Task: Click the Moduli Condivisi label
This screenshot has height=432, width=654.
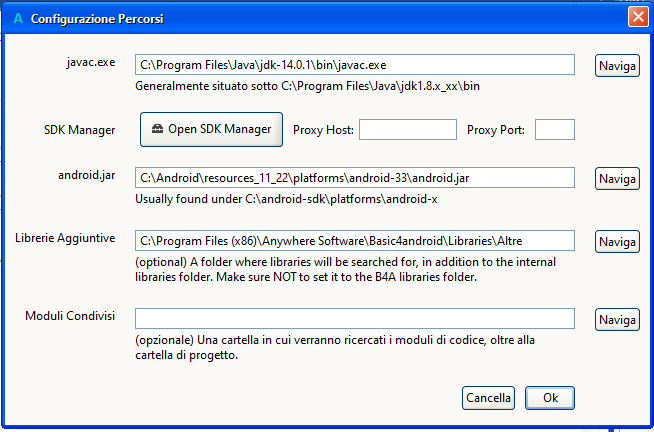Action: pos(70,316)
